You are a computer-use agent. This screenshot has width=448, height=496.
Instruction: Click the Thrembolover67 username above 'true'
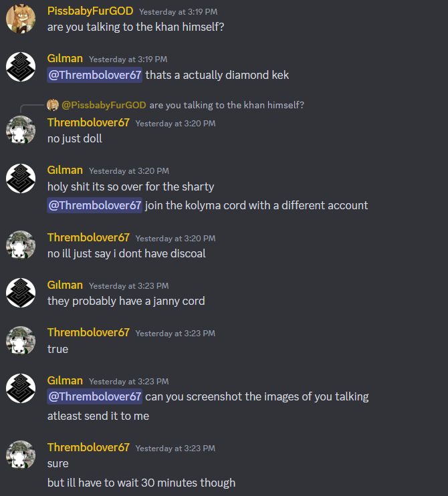88,332
